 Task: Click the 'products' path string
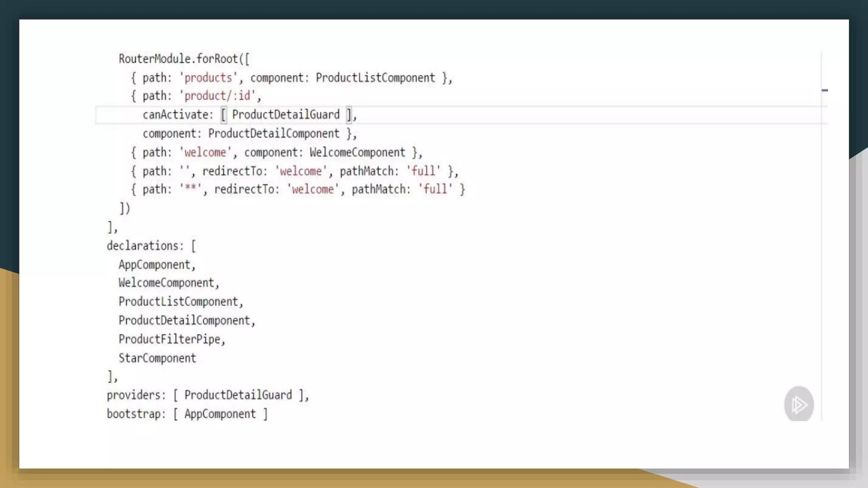pyautogui.click(x=208, y=78)
